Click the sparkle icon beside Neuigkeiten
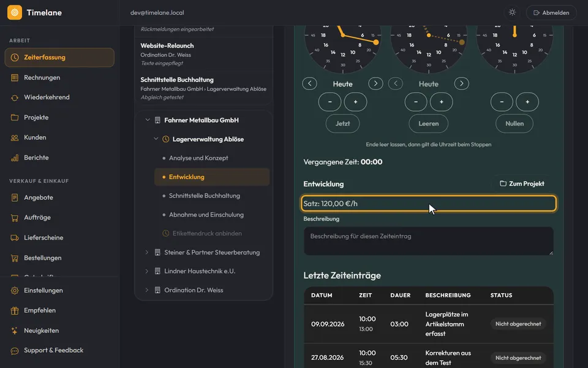 [x=15, y=331]
